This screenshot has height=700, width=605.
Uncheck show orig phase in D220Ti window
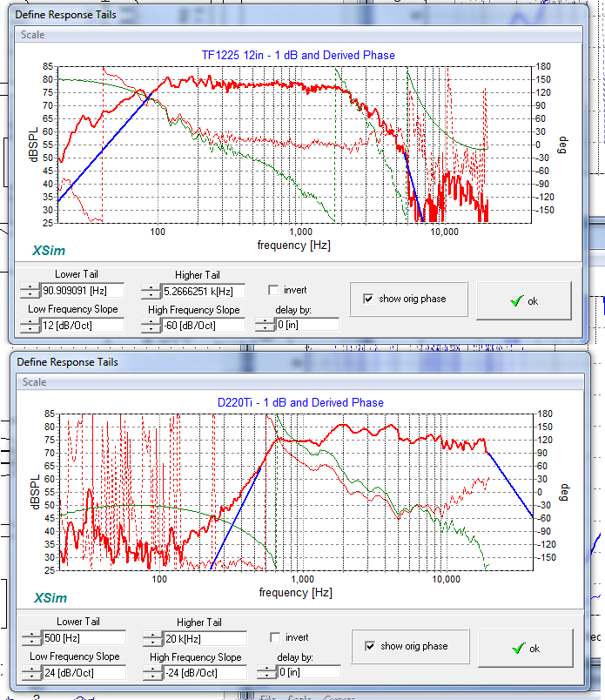[x=370, y=646]
